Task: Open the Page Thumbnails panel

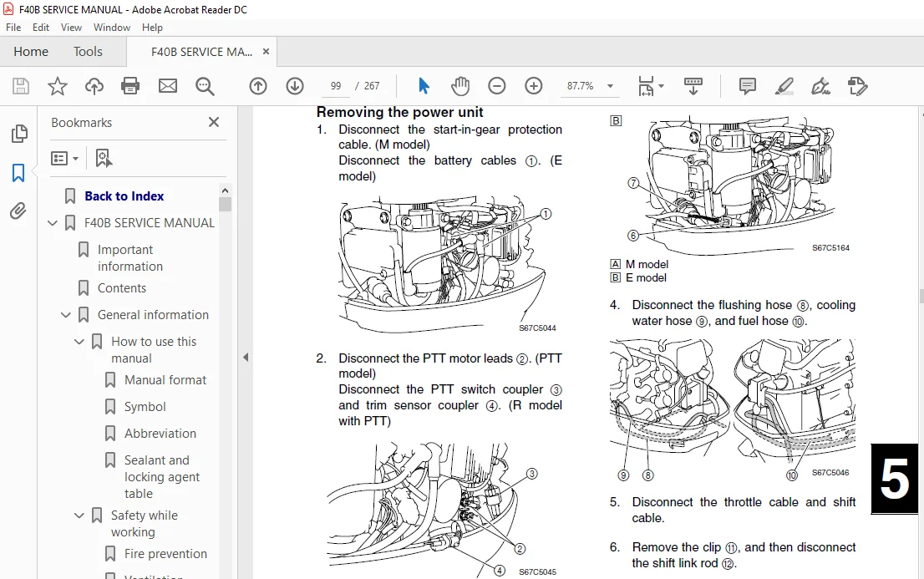Action: tap(19, 134)
